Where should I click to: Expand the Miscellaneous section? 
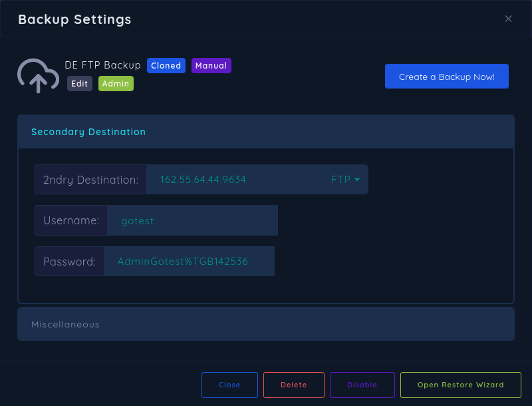click(x=65, y=324)
